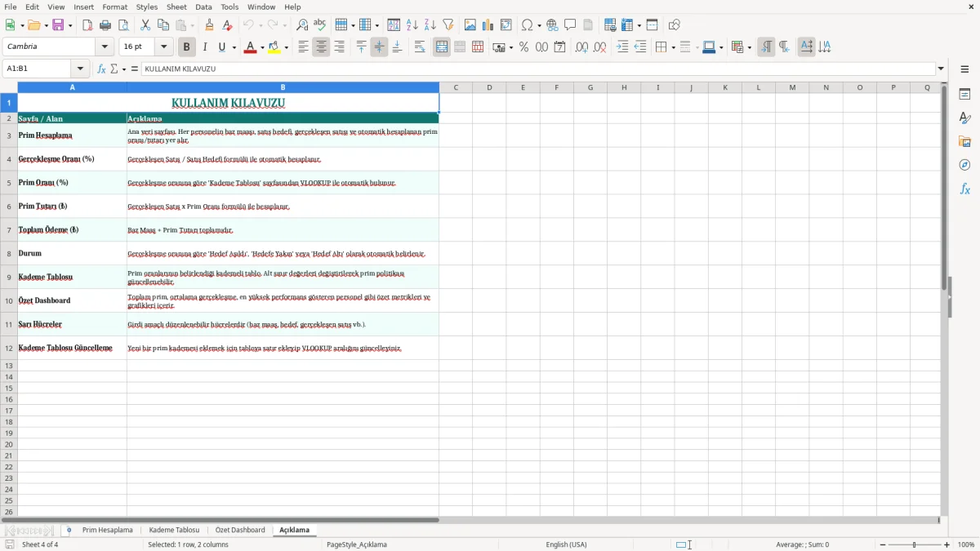
Task: Expand the Underline style dropdown arrow
Action: (234, 47)
